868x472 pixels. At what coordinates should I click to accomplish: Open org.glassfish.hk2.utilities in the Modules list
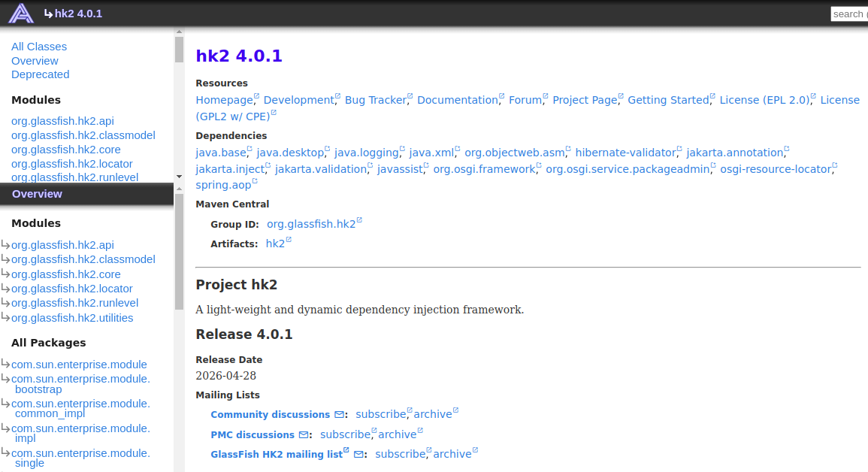[72, 318]
